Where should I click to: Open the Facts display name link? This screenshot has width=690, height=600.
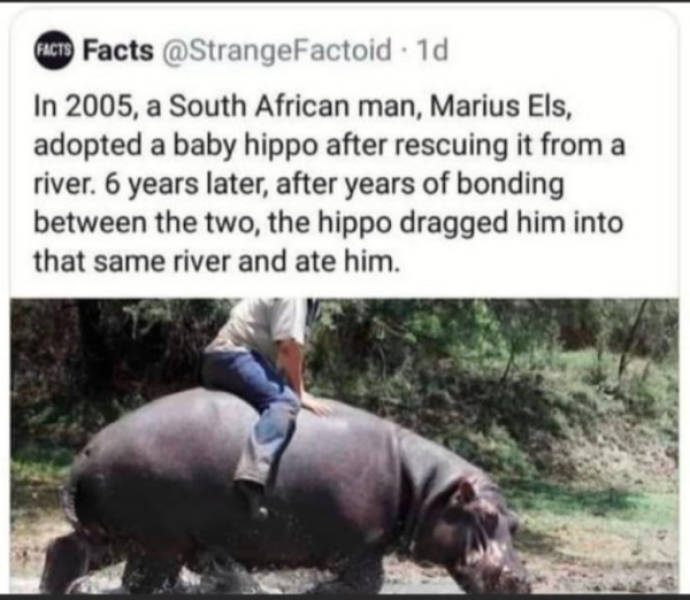pos(118,50)
